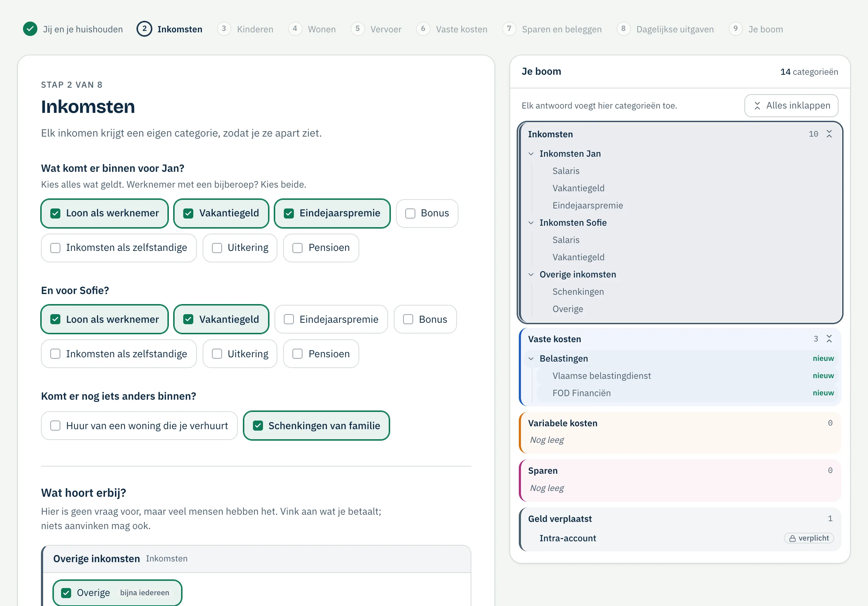Select the current Inkomsten step

pyautogui.click(x=169, y=29)
